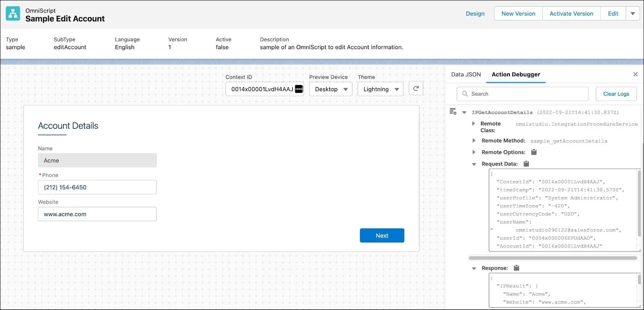Image resolution: width=644 pixels, height=310 pixels.
Task: Click the Clear Logs button
Action: pos(616,94)
